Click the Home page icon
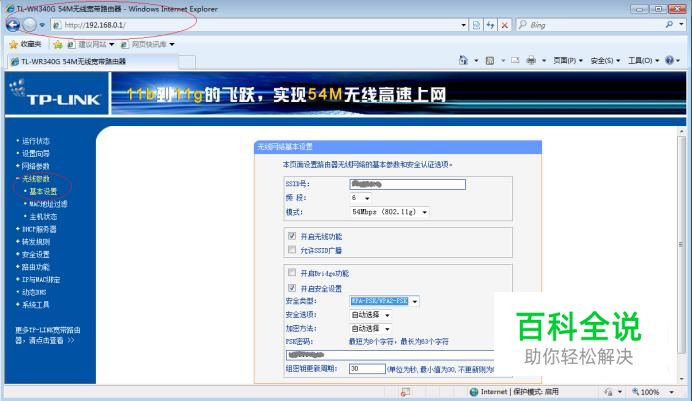The height and width of the screenshot is (401, 692). click(463, 60)
